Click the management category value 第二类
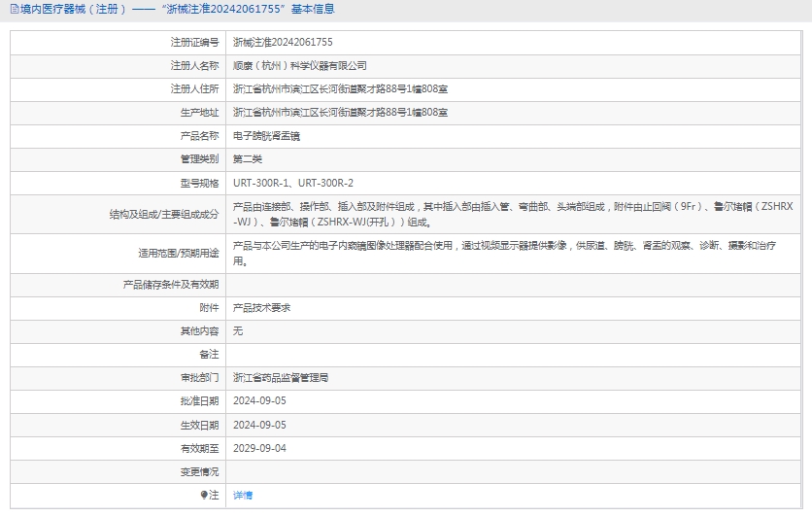812x517 pixels. click(248, 159)
